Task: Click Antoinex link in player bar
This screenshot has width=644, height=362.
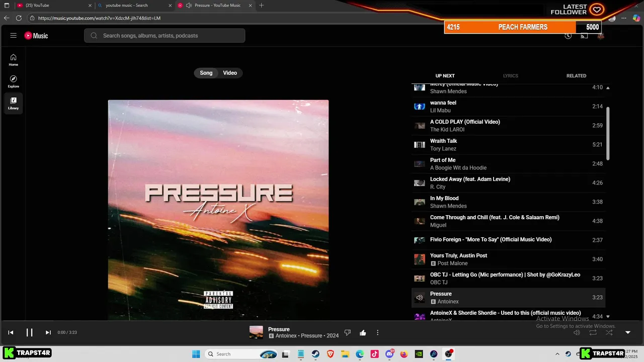Action: point(287,336)
